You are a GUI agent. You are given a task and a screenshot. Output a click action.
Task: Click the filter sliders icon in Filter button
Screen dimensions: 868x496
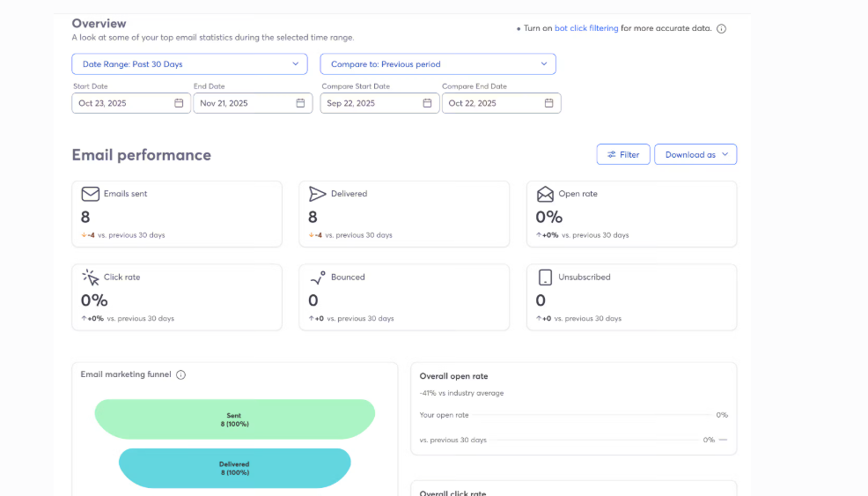pos(611,155)
